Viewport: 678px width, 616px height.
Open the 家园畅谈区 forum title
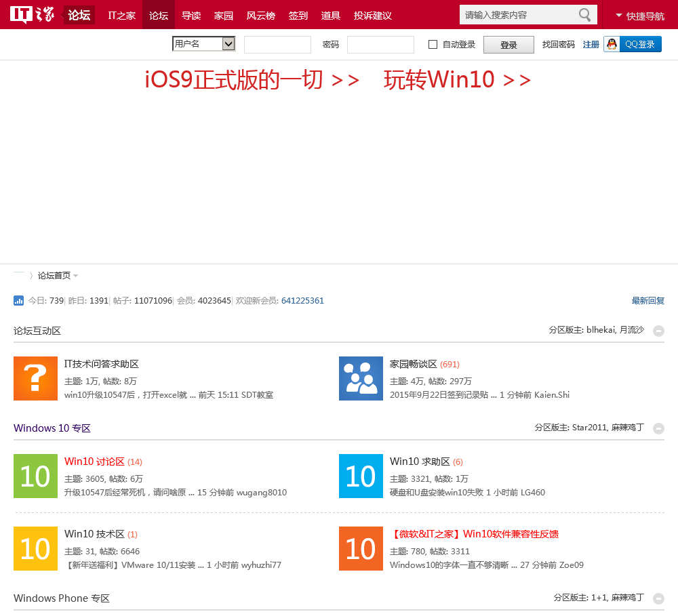point(414,364)
